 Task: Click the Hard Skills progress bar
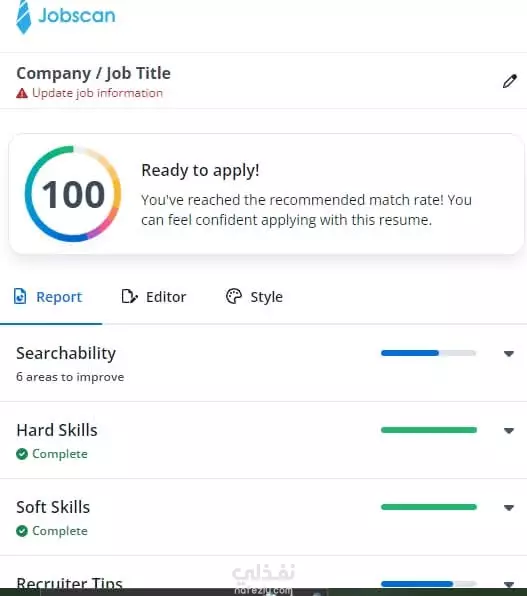click(429, 430)
